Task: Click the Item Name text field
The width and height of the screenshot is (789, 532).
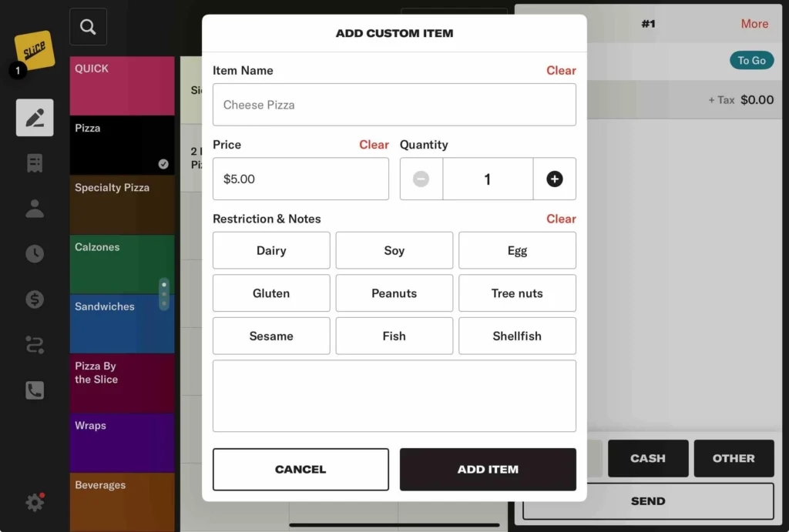Action: coord(394,105)
